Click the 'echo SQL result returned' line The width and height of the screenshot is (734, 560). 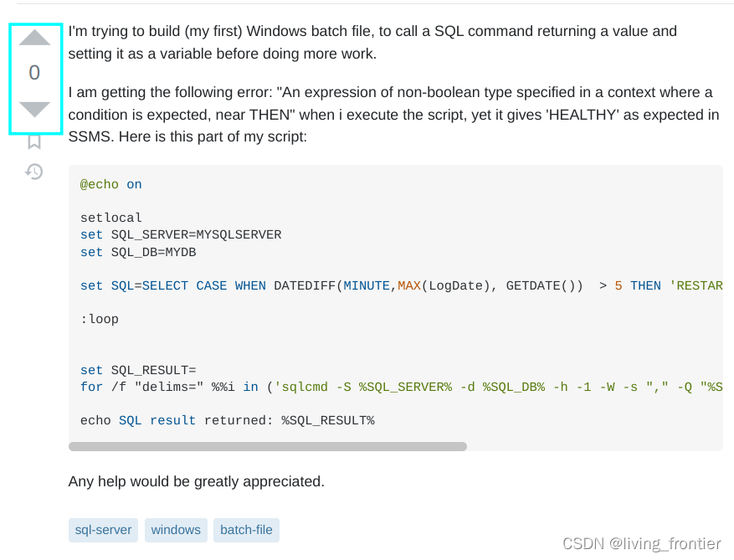[227, 420]
